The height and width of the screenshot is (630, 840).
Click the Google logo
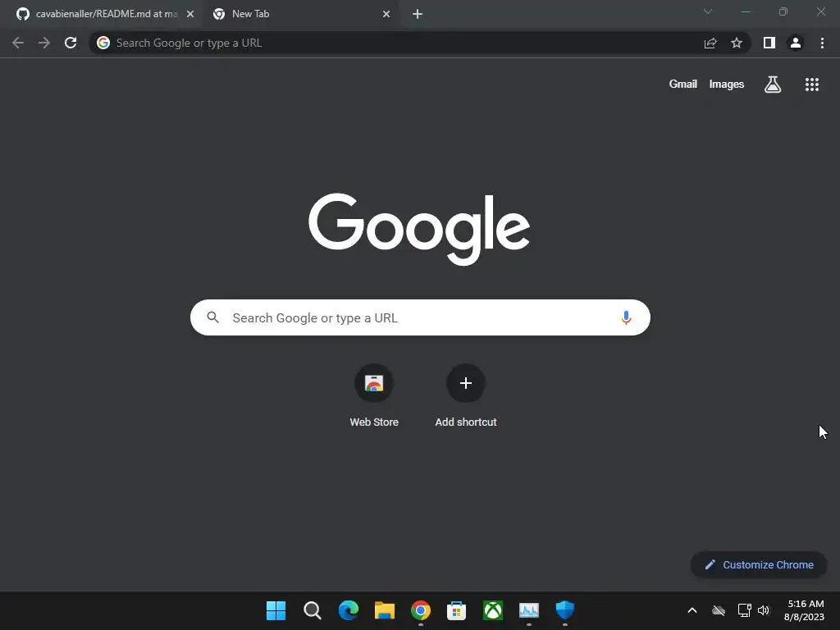point(419,229)
